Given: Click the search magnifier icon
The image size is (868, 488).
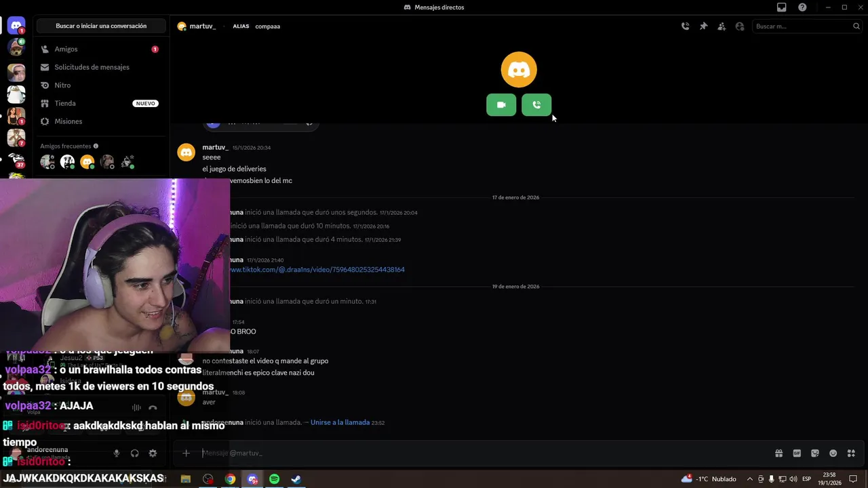Looking at the screenshot, I should 856,26.
